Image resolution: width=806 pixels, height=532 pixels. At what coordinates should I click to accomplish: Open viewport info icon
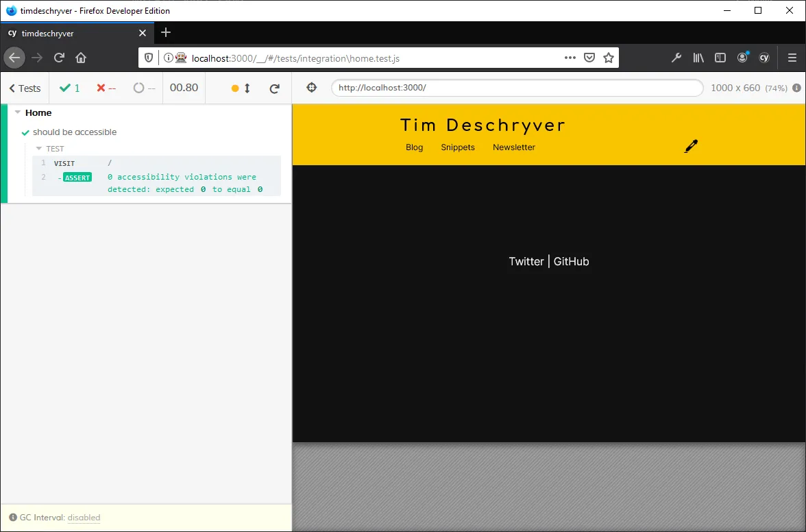coord(796,88)
